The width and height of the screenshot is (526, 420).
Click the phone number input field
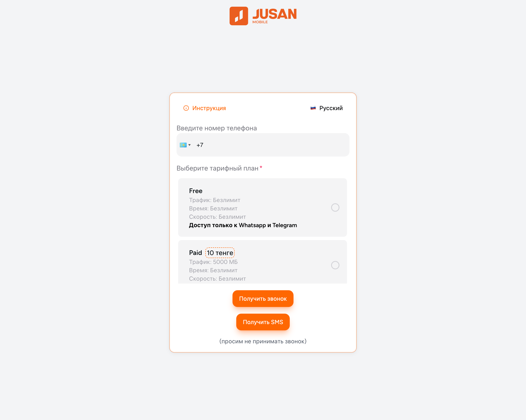click(263, 145)
